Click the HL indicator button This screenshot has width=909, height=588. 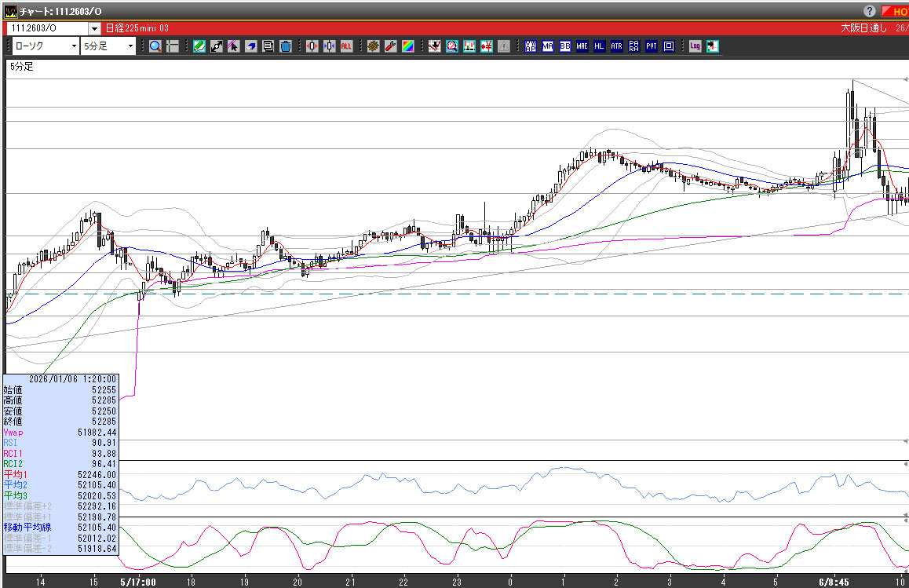(x=599, y=46)
